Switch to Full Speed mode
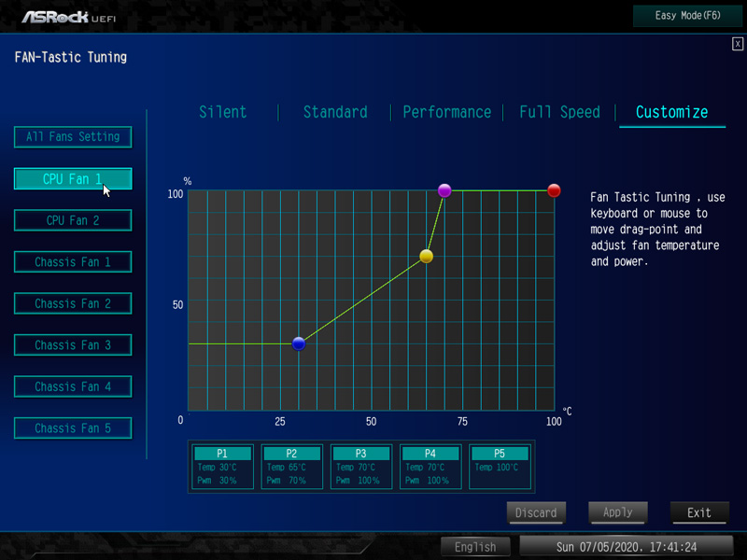 [x=559, y=112]
